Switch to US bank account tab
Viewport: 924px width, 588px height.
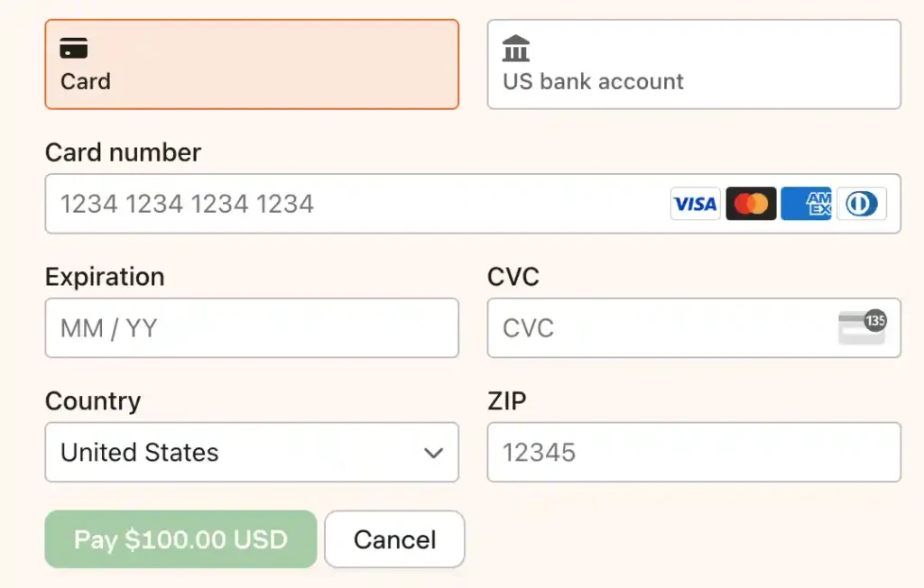[694, 65]
